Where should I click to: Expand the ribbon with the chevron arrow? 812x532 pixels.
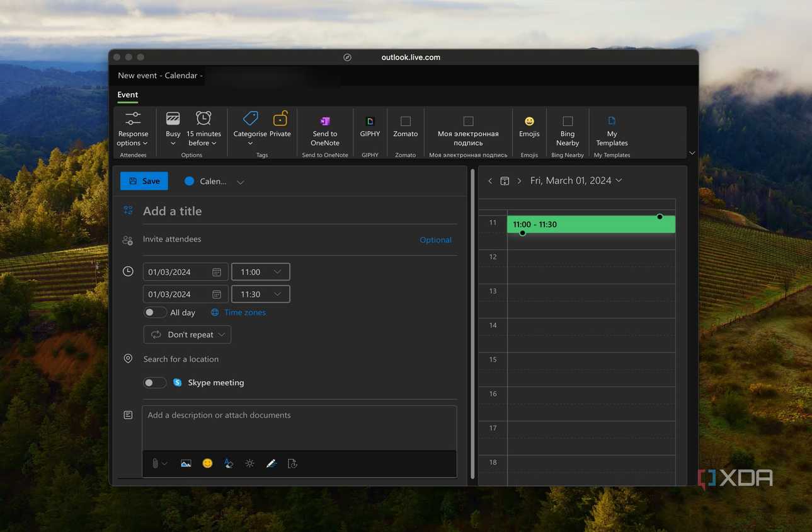click(692, 153)
